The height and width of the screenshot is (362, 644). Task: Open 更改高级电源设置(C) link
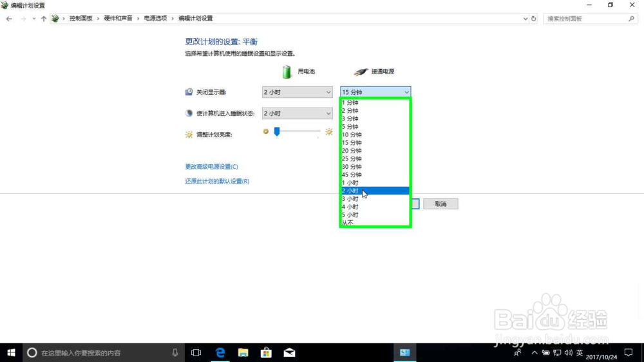(x=211, y=166)
